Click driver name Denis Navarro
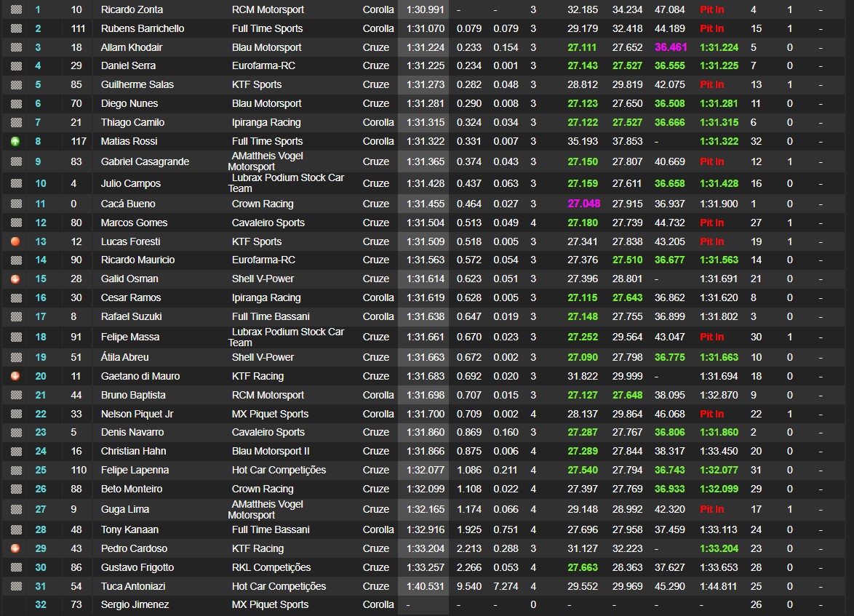854x616 pixels. pos(132,432)
